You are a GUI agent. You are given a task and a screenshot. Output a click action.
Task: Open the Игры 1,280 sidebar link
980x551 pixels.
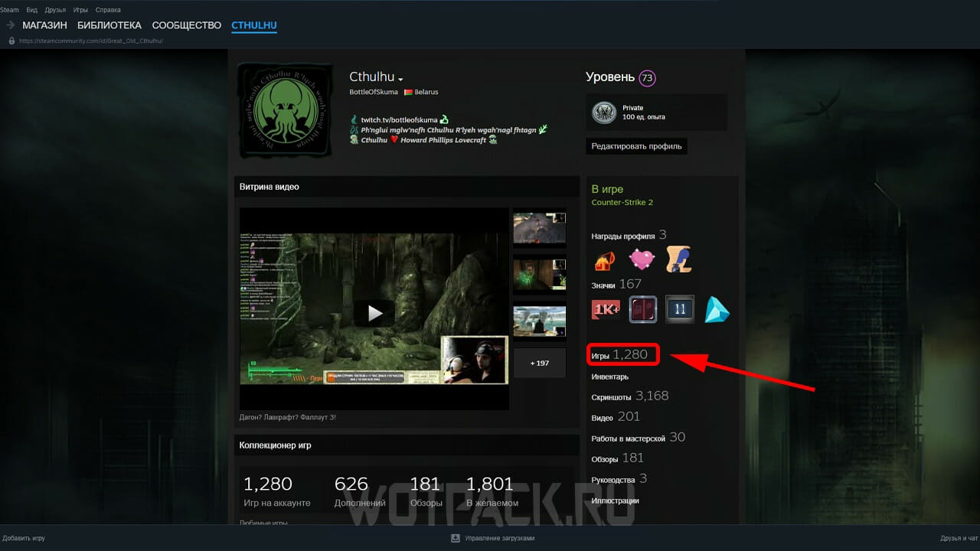point(619,355)
